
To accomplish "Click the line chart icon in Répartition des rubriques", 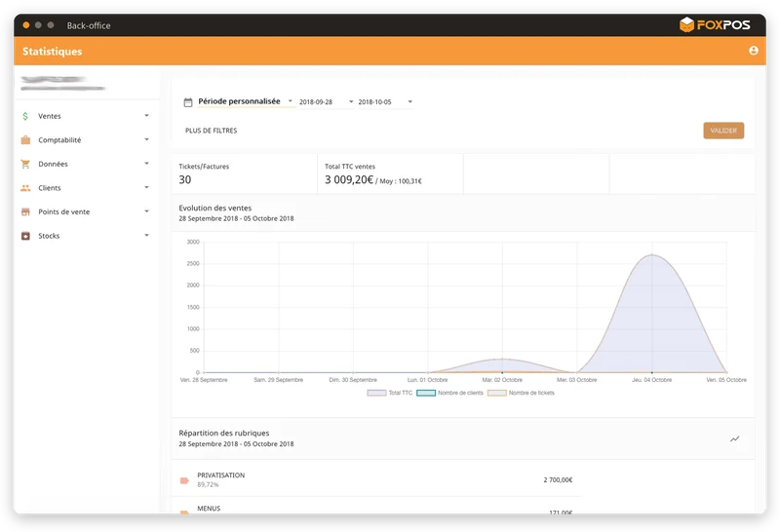I will 735,438.
